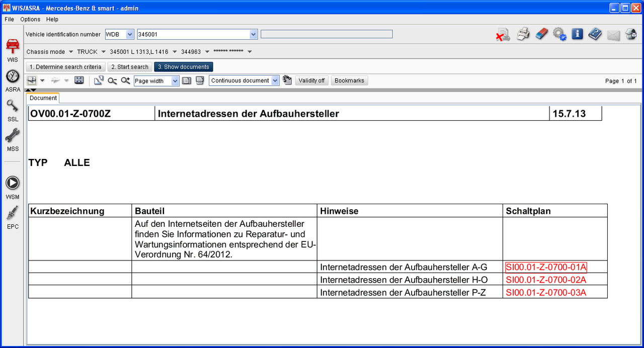Image resolution: width=644 pixels, height=348 pixels.
Task: Open the ASRA clock module
Action: point(13,80)
